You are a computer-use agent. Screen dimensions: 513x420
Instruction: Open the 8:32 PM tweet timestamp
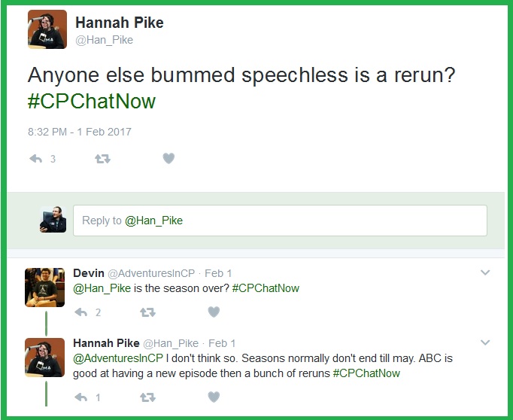tap(79, 132)
